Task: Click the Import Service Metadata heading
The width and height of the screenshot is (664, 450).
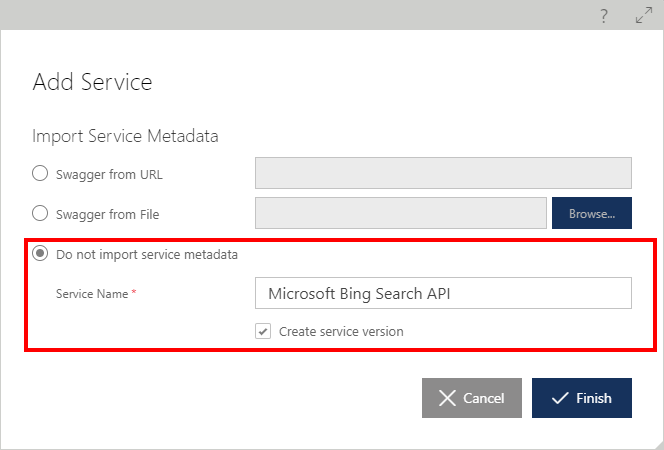Action: click(x=125, y=136)
